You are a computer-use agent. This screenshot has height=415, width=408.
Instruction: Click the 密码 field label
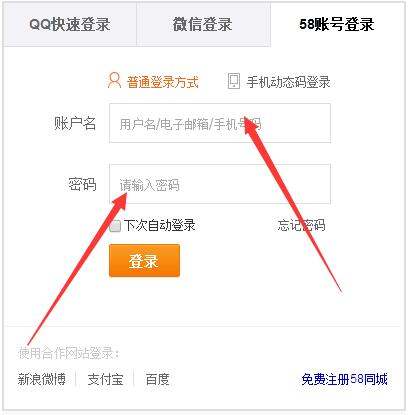(x=82, y=184)
